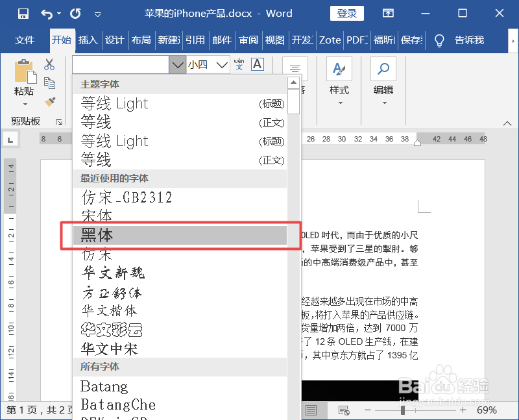Click the zoom slider handle
The width and height of the screenshot is (519, 420).
[402, 410]
